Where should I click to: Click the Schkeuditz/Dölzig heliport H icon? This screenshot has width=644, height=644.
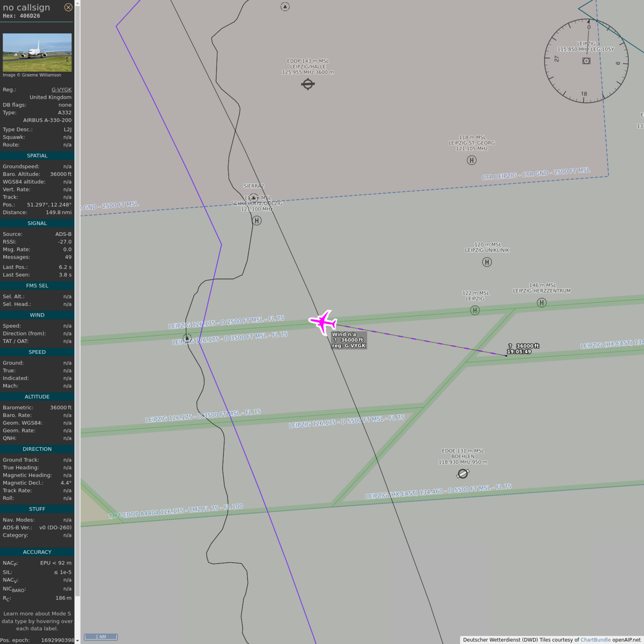[x=257, y=220]
